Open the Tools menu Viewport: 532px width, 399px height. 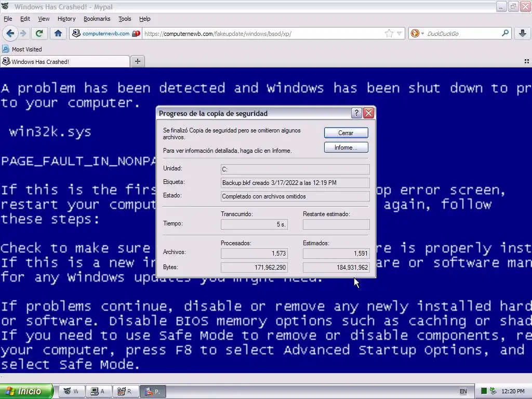tap(125, 19)
